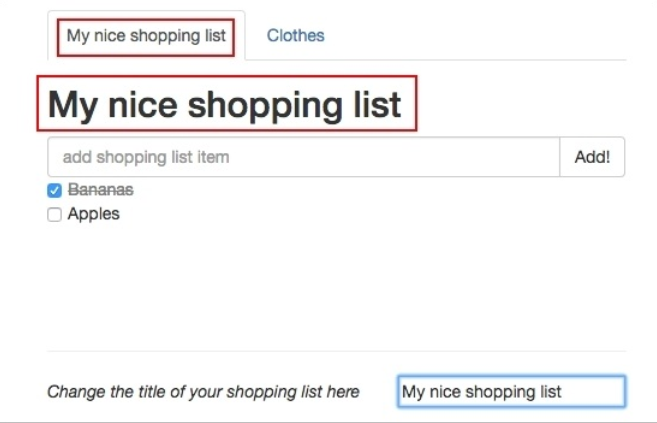Switch to the Clothes tab

tap(295, 36)
